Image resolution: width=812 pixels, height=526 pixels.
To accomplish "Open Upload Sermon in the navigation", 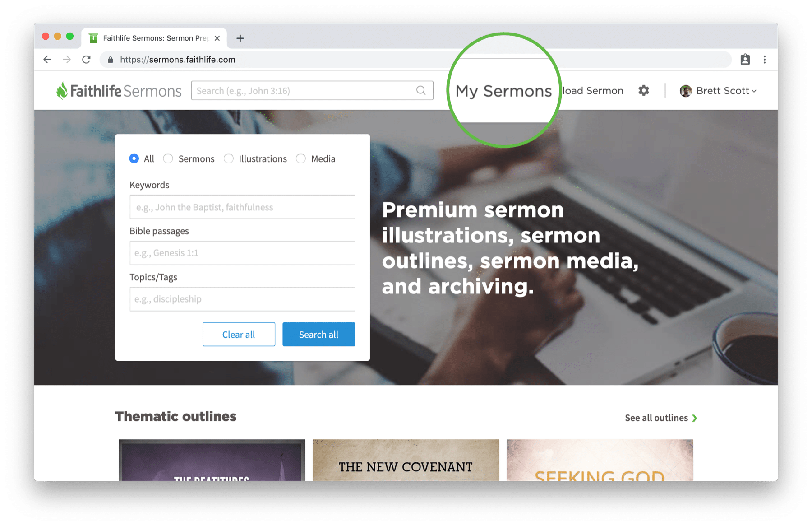I will [593, 91].
